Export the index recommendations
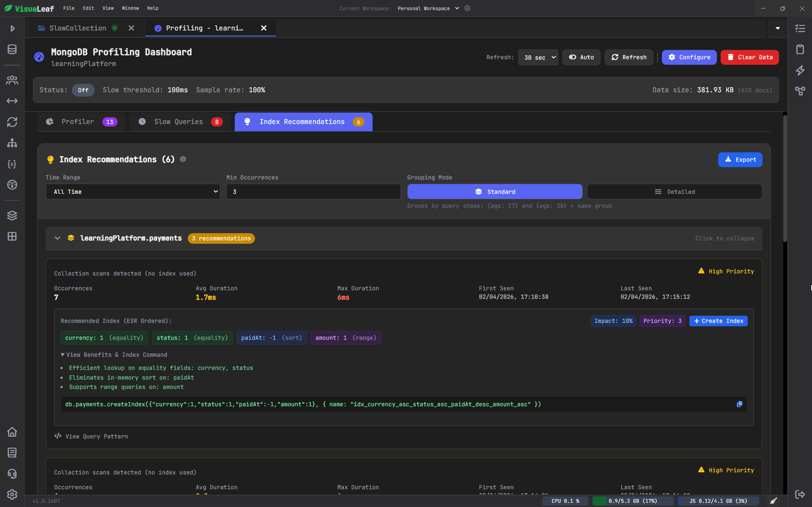 pyautogui.click(x=740, y=160)
